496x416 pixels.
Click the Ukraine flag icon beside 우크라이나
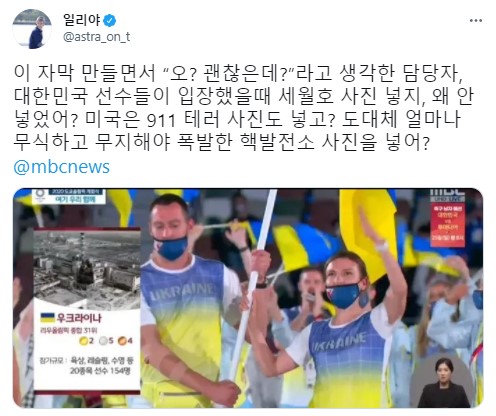[47, 318]
